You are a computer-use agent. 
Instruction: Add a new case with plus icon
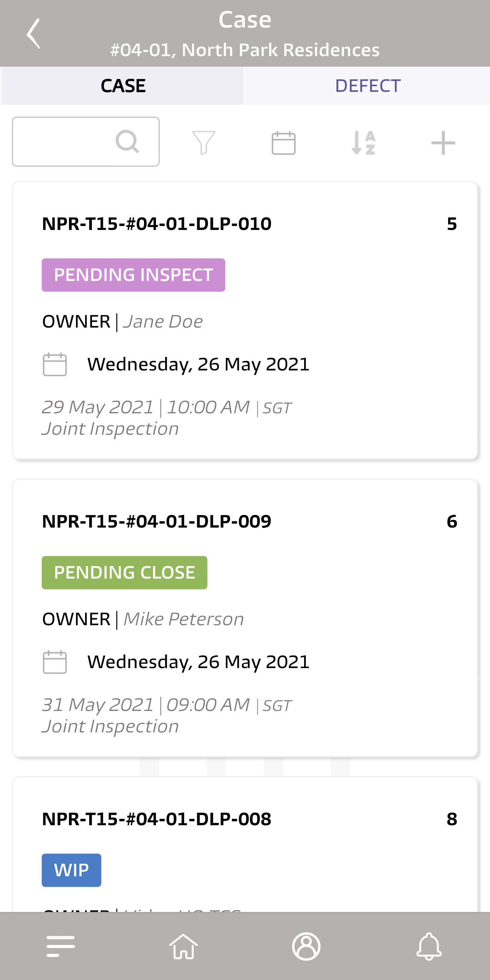[443, 143]
